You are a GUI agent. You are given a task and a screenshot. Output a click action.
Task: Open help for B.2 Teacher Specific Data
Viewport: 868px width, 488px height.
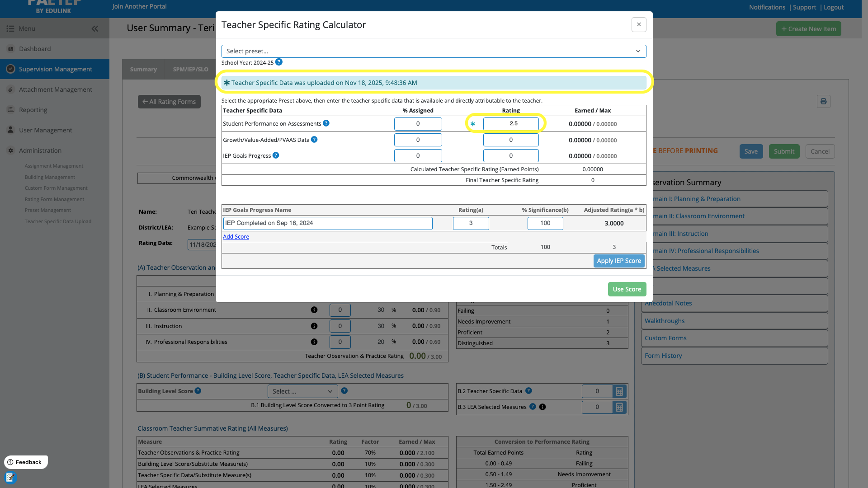(x=528, y=391)
